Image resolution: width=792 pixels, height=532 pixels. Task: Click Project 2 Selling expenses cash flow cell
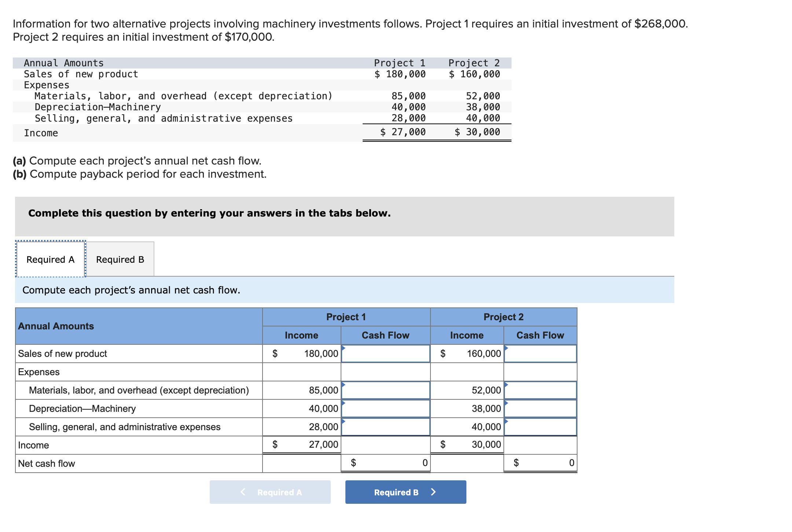(x=540, y=427)
